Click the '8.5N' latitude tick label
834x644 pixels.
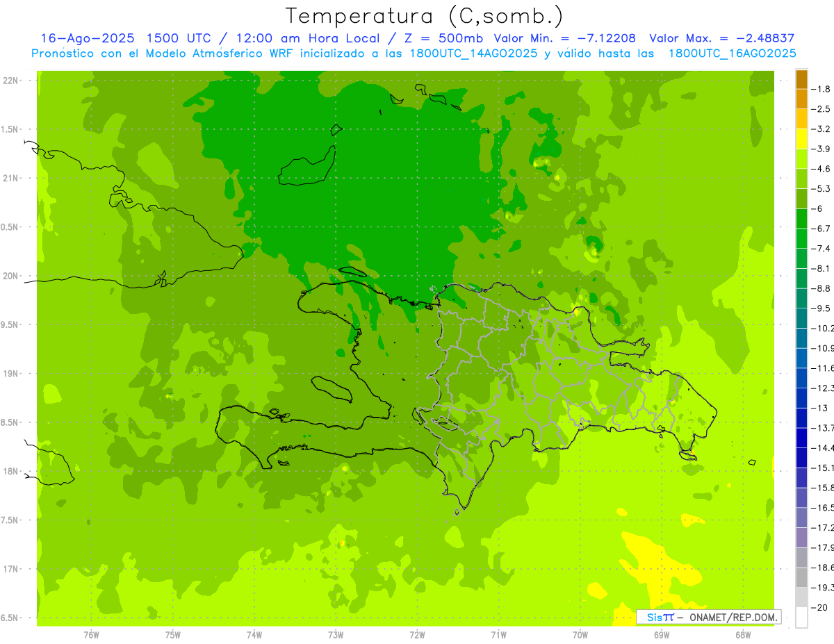[10, 422]
